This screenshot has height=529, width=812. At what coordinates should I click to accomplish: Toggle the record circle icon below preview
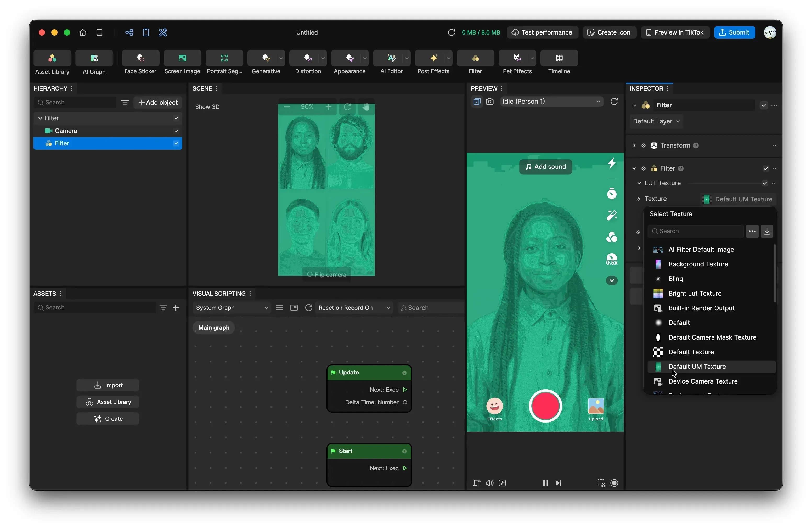(614, 483)
